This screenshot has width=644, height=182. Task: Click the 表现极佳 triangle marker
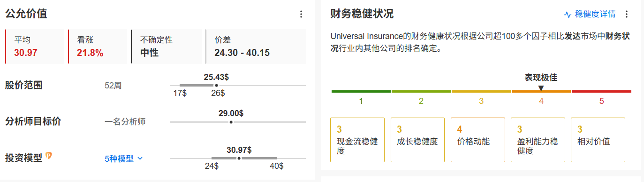(541, 88)
